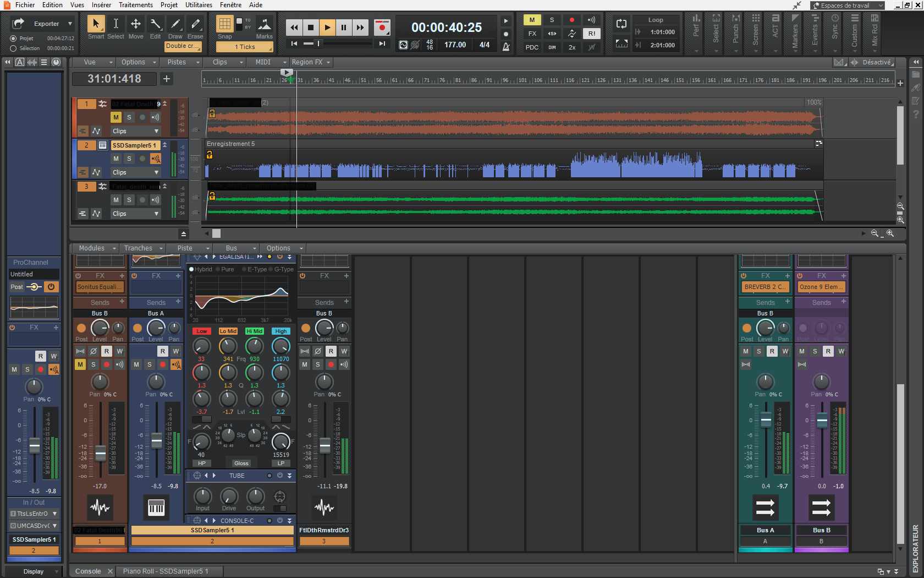The width and height of the screenshot is (924, 578).
Task: Toggle global Solo in Mix module
Action: 552,20
